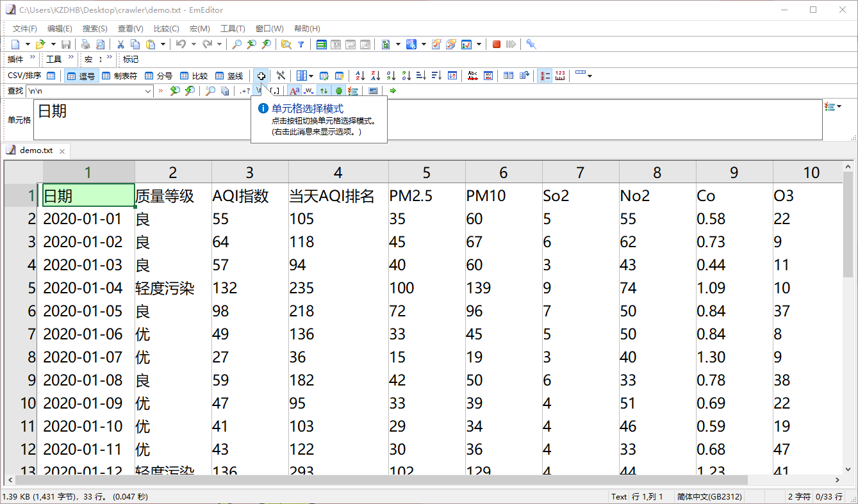
Task: Click the Find in Files folder icon
Action: (286, 44)
